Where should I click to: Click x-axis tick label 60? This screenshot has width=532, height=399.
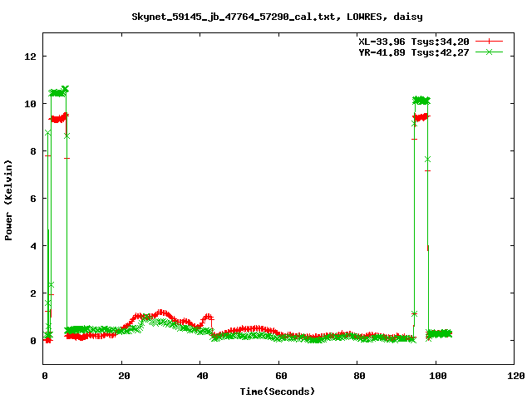click(281, 376)
